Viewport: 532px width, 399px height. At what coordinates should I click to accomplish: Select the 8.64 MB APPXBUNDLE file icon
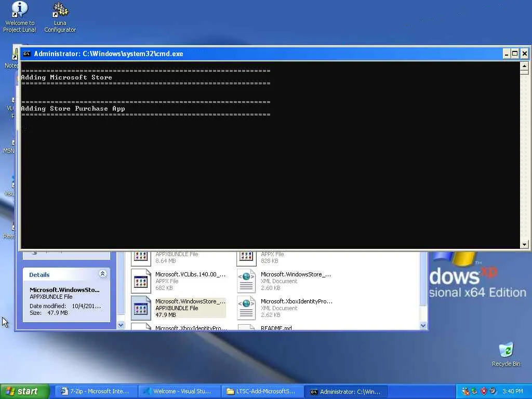tap(141, 259)
